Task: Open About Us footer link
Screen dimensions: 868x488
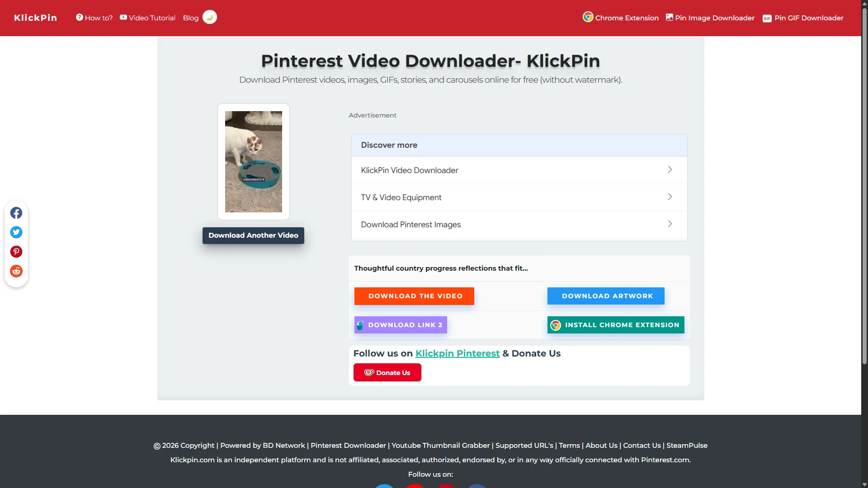Action: [x=601, y=446]
